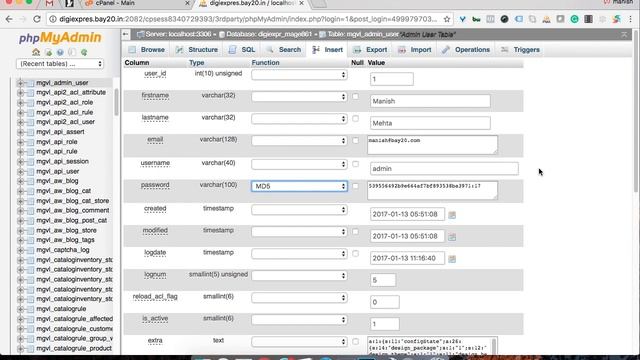Click the password hash value textarea
640x360 pixels.
(x=432, y=191)
